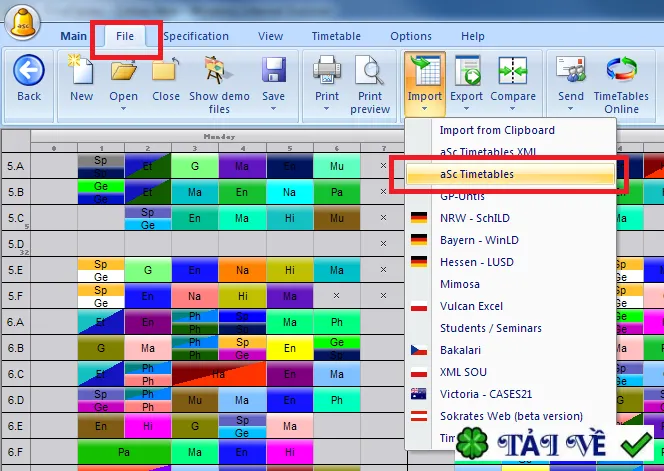Screen dimensions: 664x471
Task: Select the 5.A class row header
Action: [16, 166]
